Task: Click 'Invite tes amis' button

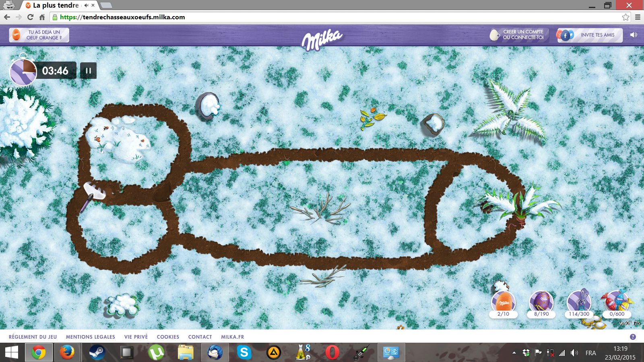Action: (590, 35)
